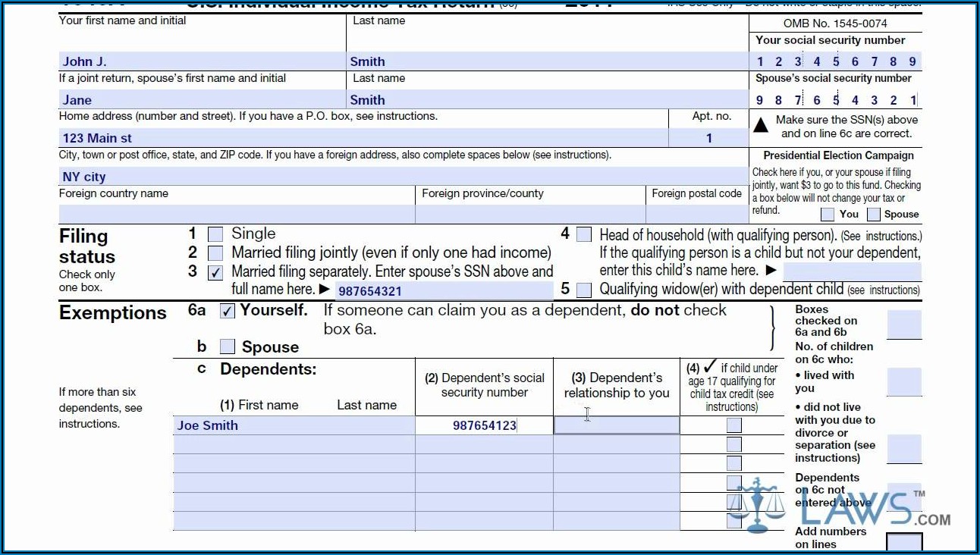Check the Spouse exemption box 6b

[227, 347]
